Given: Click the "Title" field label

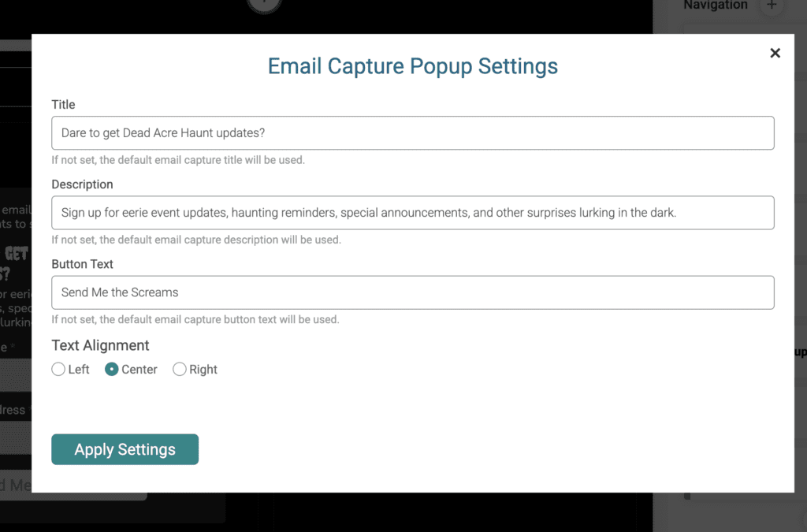Looking at the screenshot, I should [63, 104].
